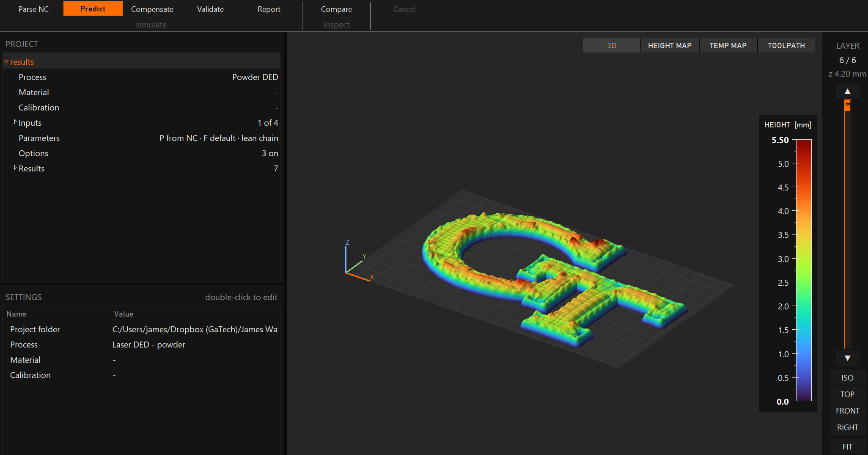868x455 pixels.
Task: Switch to TOOLPATH view
Action: click(x=786, y=45)
